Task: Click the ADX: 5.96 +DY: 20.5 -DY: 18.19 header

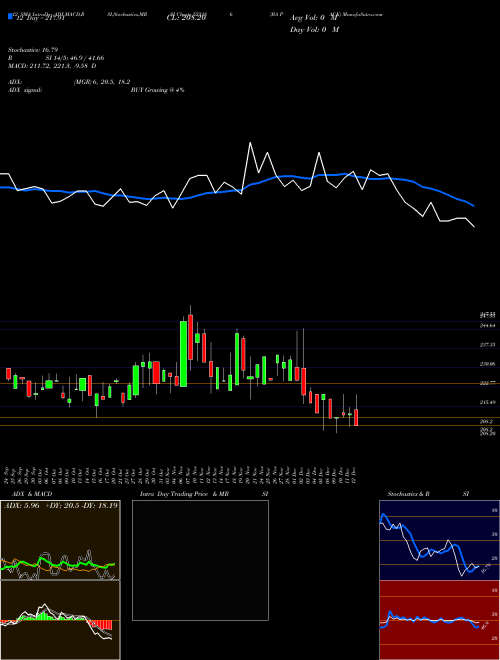Action: click(61, 505)
